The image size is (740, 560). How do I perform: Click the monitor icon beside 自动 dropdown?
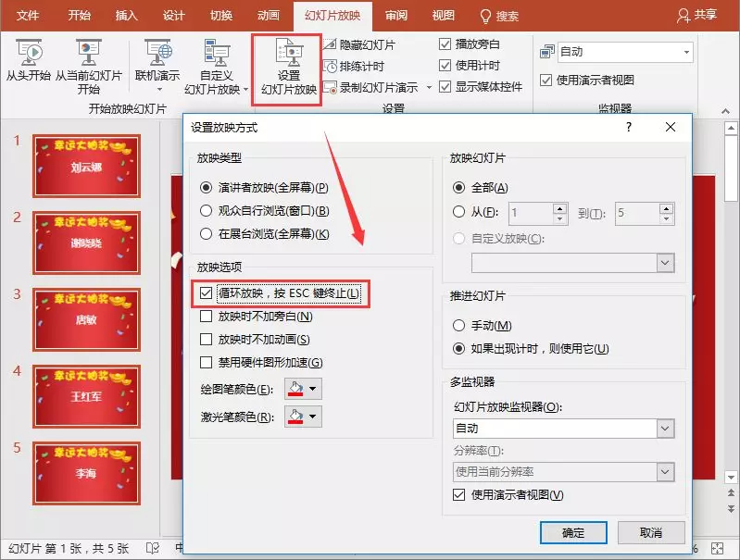tap(547, 52)
